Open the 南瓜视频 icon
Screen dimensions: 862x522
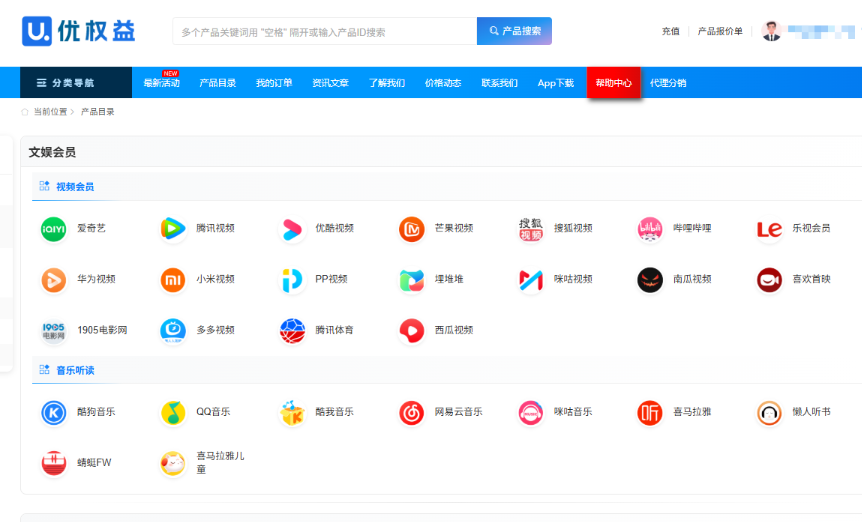[650, 280]
